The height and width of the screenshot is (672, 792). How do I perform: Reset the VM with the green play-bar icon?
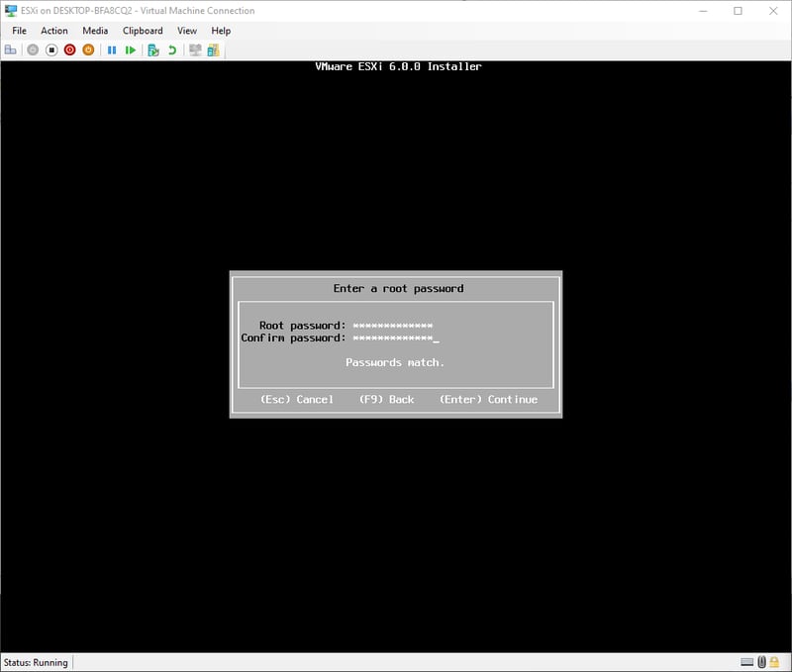[x=131, y=49]
